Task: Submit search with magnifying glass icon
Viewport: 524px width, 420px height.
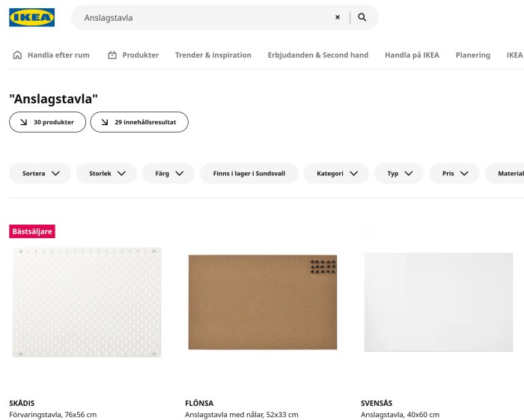Action: 362,17
